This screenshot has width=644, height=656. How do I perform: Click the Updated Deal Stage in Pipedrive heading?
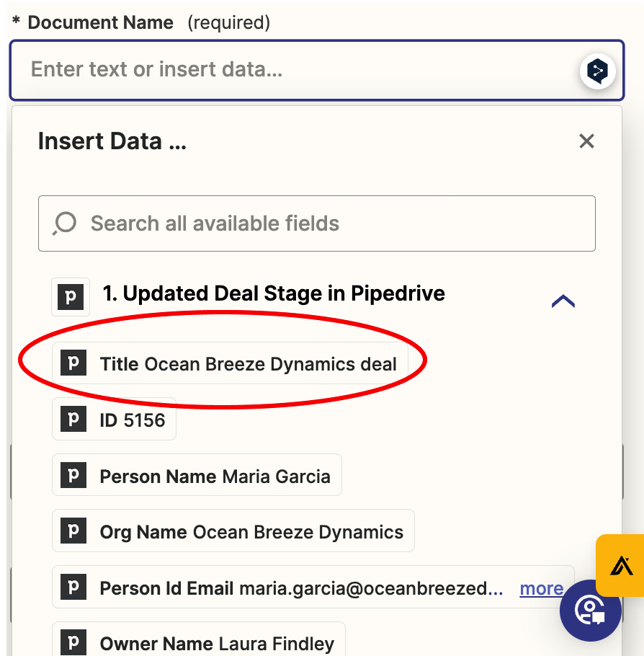(274, 294)
